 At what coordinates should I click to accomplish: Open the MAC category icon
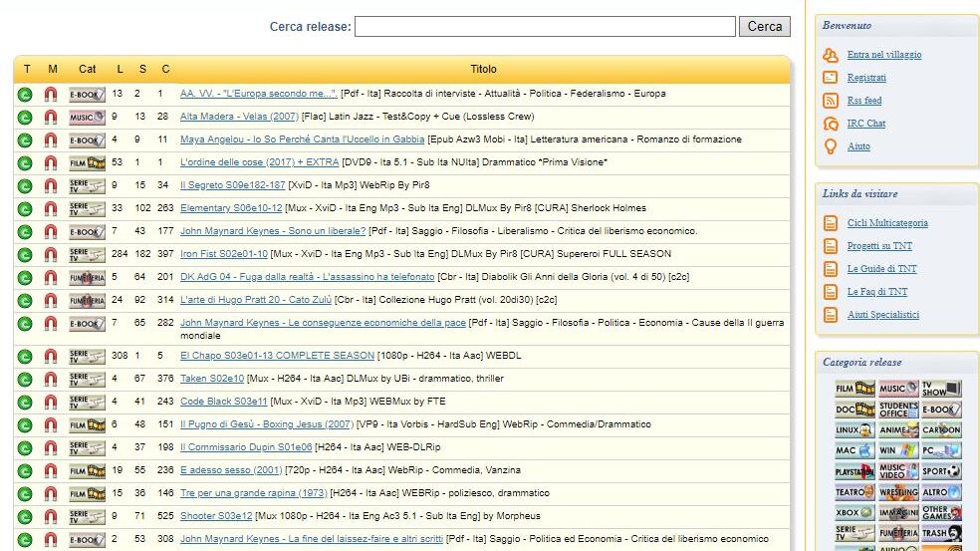pos(855,450)
